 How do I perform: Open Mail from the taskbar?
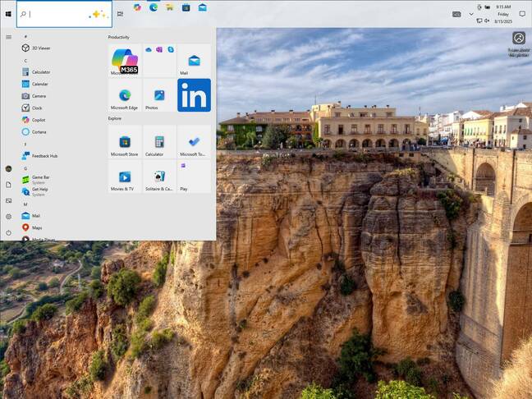203,7
